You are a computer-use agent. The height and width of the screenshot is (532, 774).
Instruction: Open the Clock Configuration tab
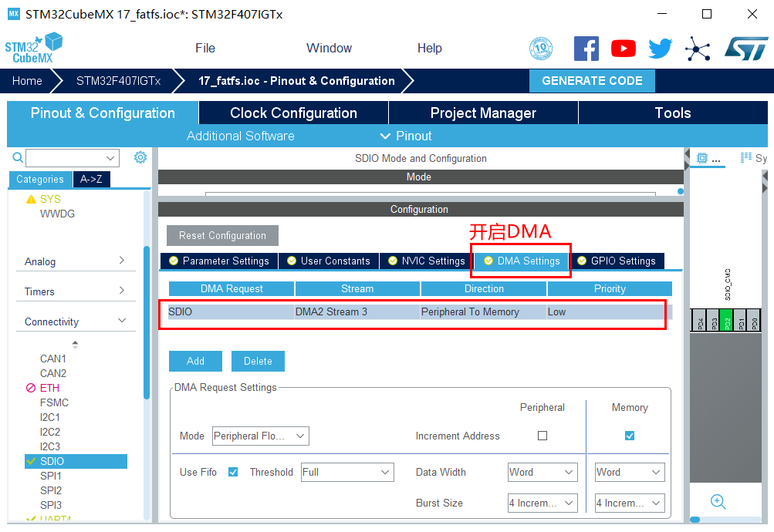(293, 113)
